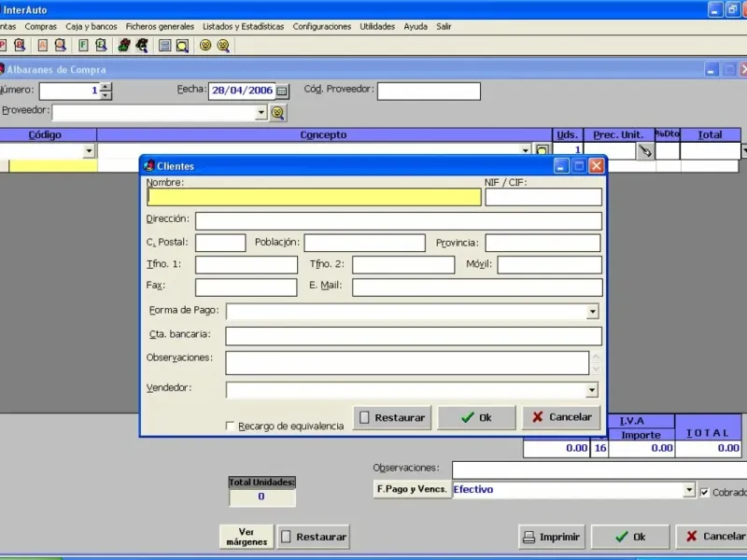Click the yellow smiley face toolbar icon
This screenshot has height=560, width=747.
205,45
